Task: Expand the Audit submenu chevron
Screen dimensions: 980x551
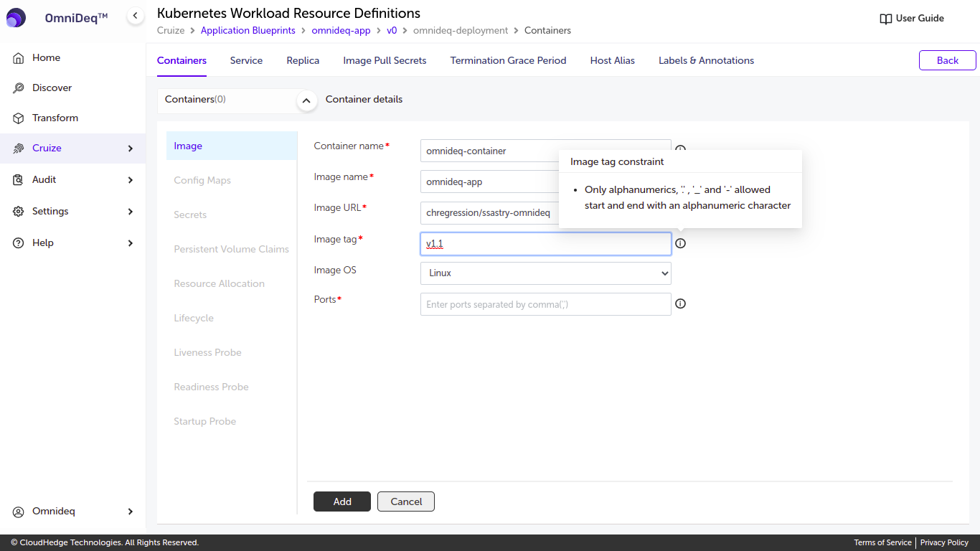Action: click(131, 180)
